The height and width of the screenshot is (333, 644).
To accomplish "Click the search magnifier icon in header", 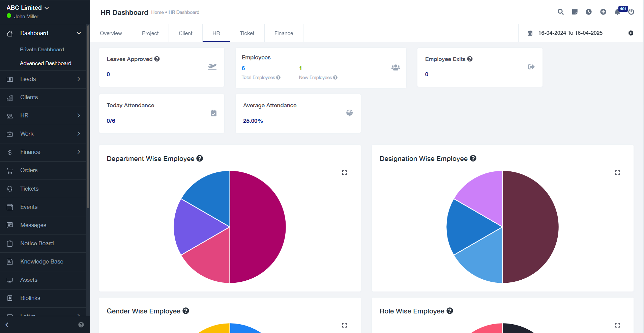I will click(x=560, y=12).
